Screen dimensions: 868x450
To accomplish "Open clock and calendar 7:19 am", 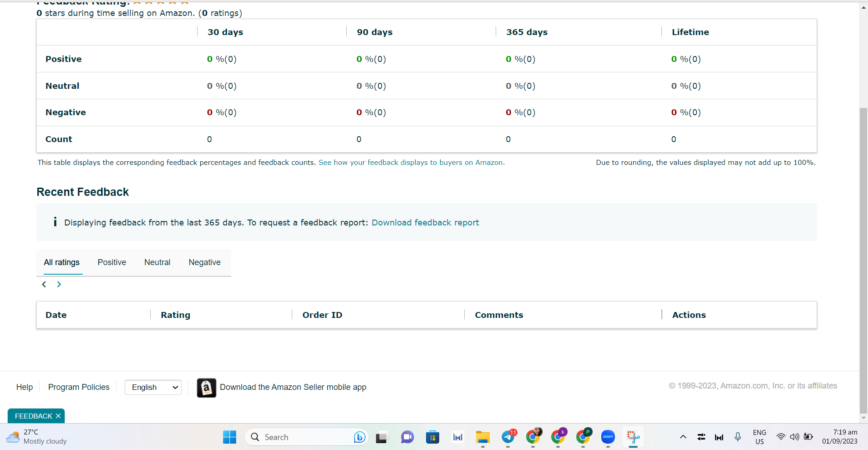I will point(840,437).
